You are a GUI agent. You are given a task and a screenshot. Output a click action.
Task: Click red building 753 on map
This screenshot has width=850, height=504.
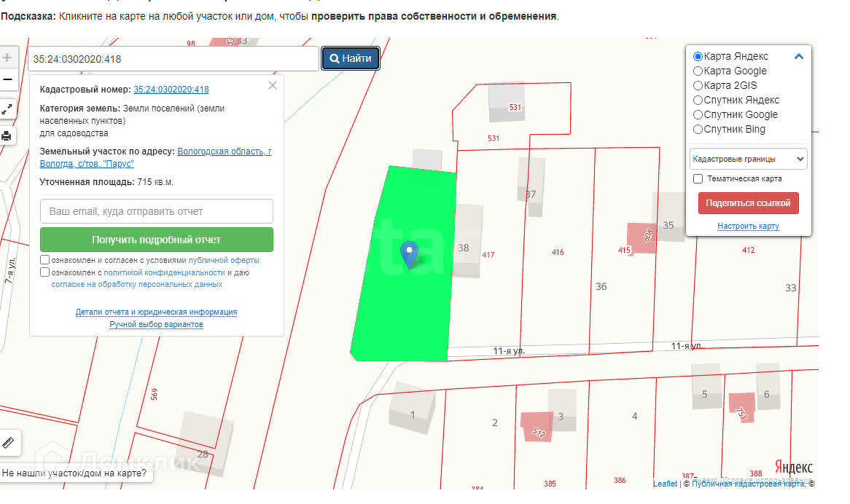pyautogui.click(x=741, y=409)
